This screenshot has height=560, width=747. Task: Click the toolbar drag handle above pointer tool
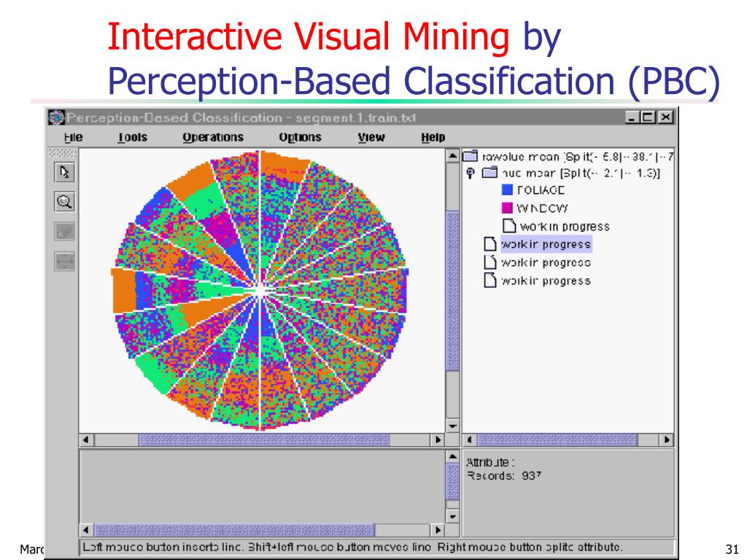pyautogui.click(x=63, y=153)
